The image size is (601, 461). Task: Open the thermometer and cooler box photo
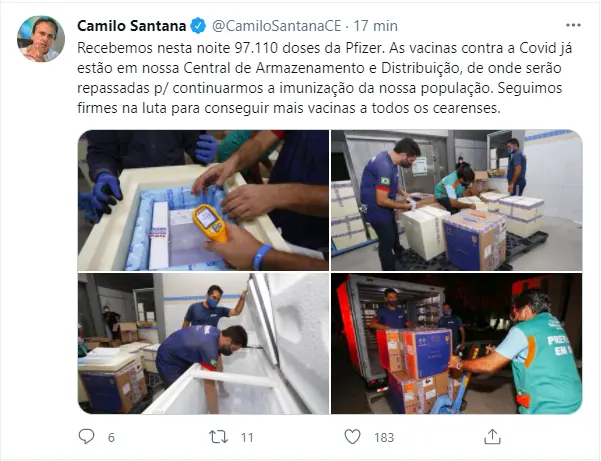click(203, 200)
